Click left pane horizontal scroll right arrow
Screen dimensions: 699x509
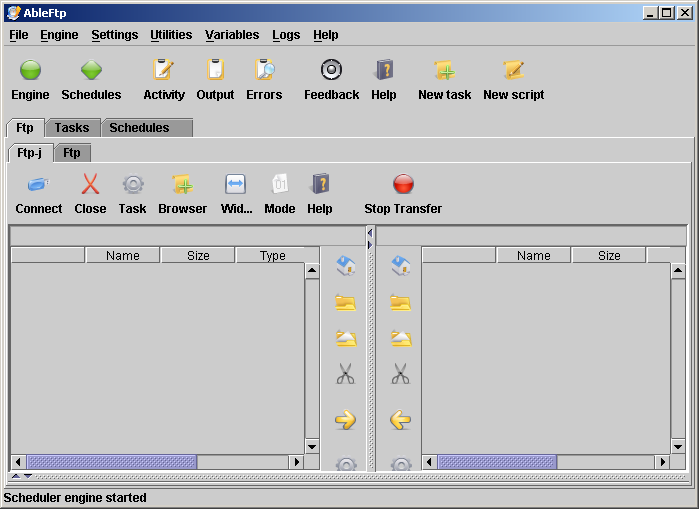coord(296,462)
